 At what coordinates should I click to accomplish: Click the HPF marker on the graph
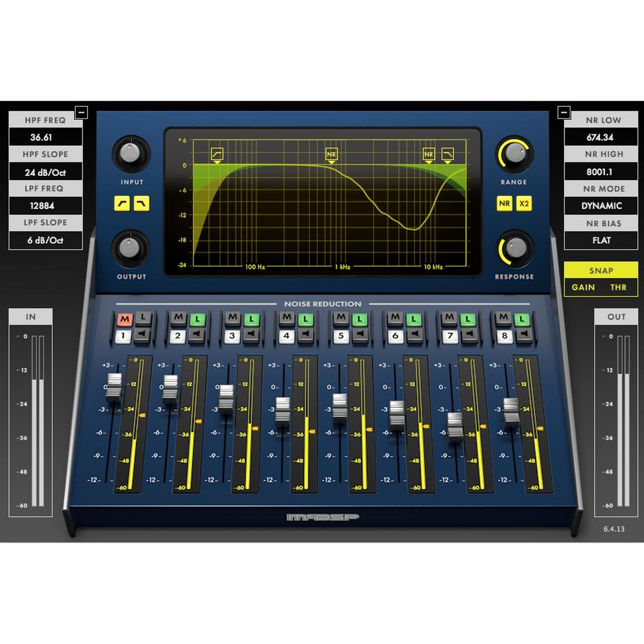[x=217, y=154]
